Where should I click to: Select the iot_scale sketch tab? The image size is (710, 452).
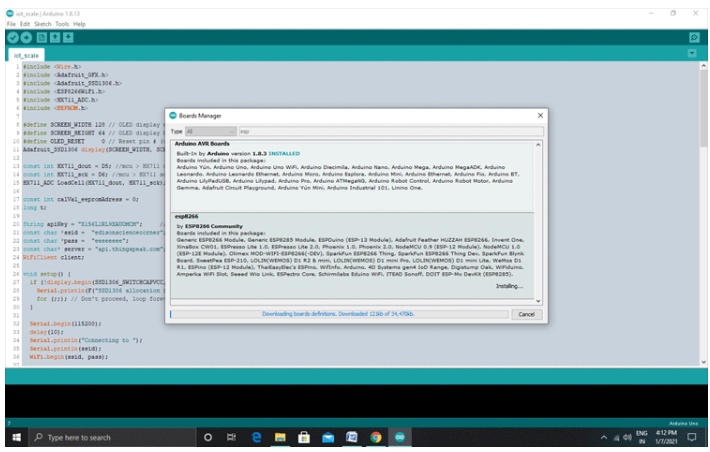[25, 55]
